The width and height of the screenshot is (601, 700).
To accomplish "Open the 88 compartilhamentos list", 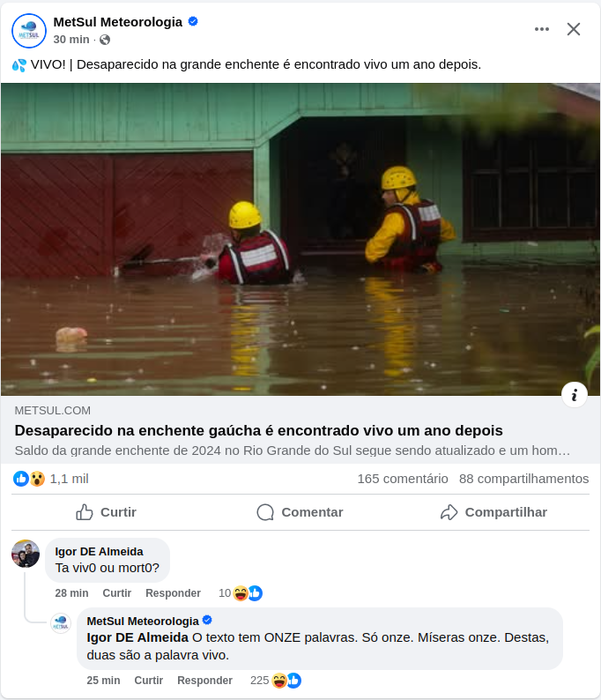I will tap(523, 479).
